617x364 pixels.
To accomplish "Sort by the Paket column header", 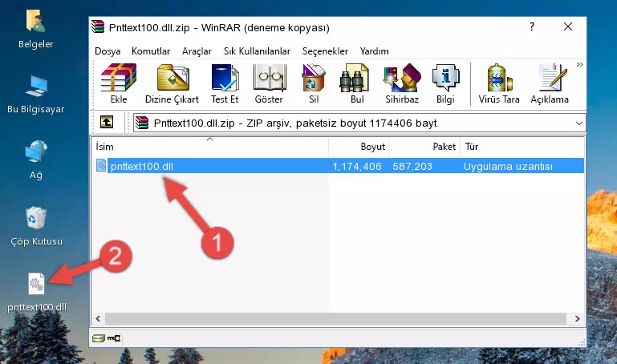I will click(424, 147).
